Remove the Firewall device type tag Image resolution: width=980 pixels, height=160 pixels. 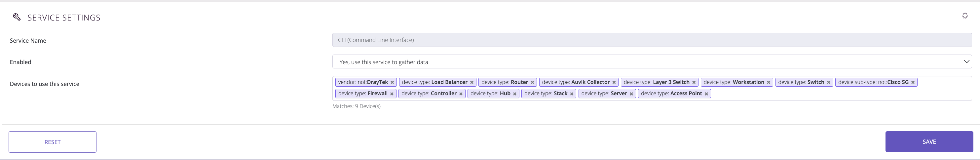coord(392,94)
